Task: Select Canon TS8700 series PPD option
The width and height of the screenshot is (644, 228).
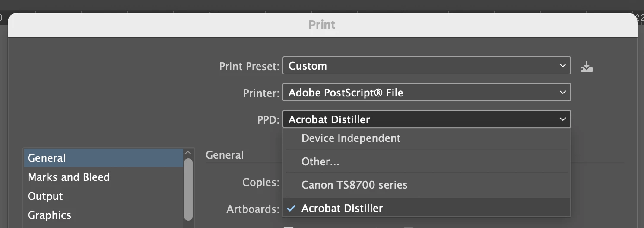Action: [x=427, y=185]
